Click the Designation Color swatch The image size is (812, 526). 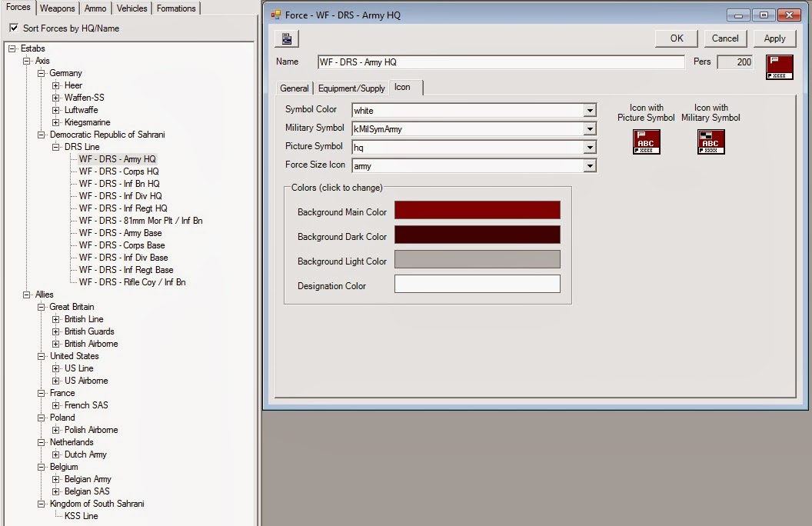tap(477, 285)
